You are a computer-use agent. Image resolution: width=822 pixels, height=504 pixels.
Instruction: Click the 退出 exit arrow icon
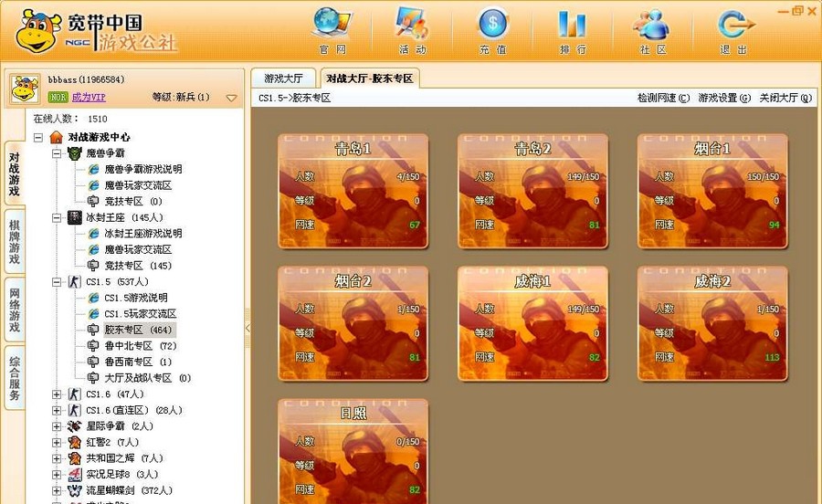735,24
